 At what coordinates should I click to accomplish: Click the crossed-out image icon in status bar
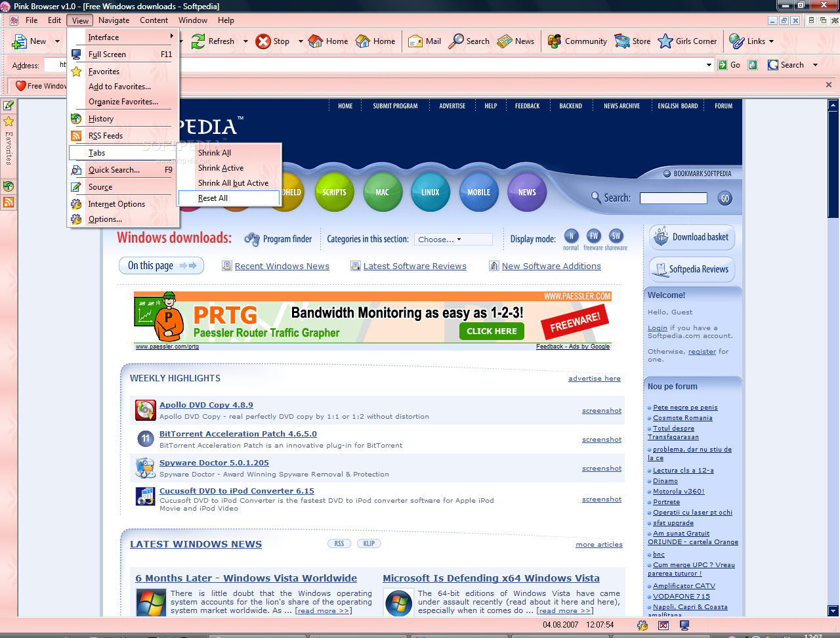(663, 626)
